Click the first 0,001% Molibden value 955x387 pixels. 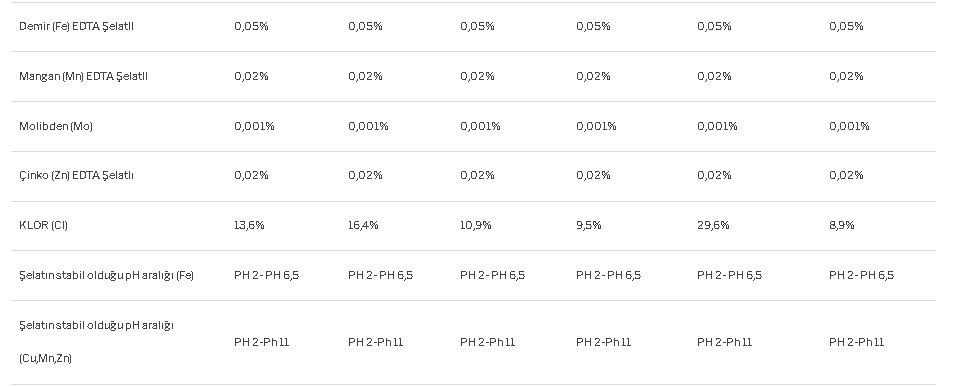coord(255,126)
